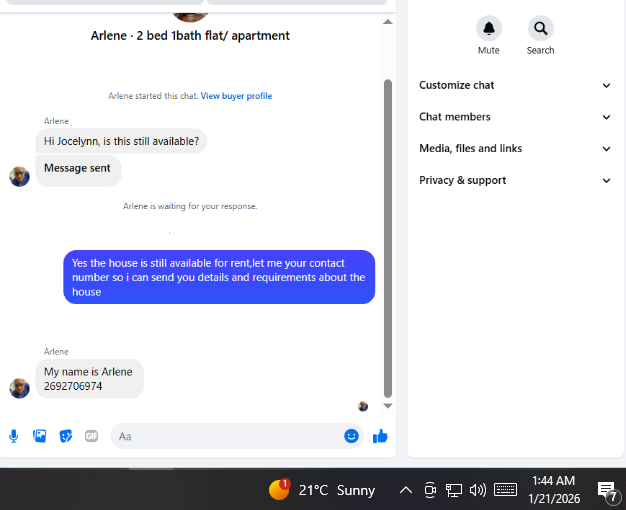Open the sticker picker icon

[65, 436]
